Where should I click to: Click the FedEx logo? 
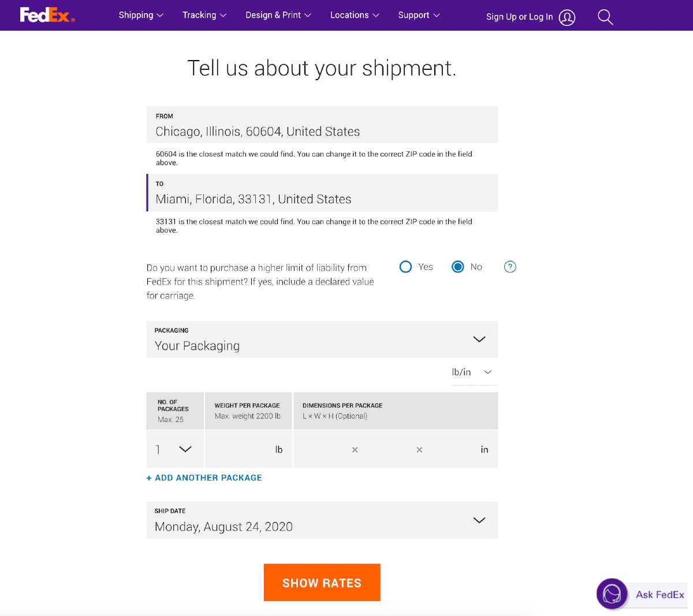47,15
